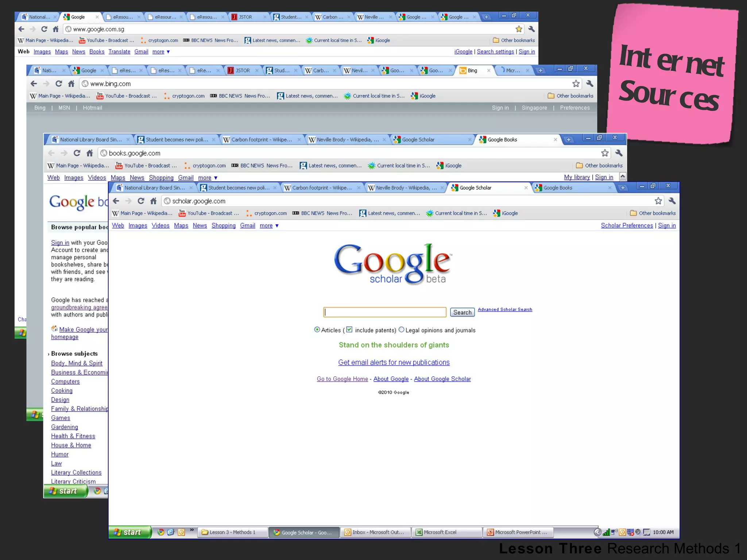Switch to Microsoft Excel on the taskbar
The width and height of the screenshot is (747, 560).
447,532
